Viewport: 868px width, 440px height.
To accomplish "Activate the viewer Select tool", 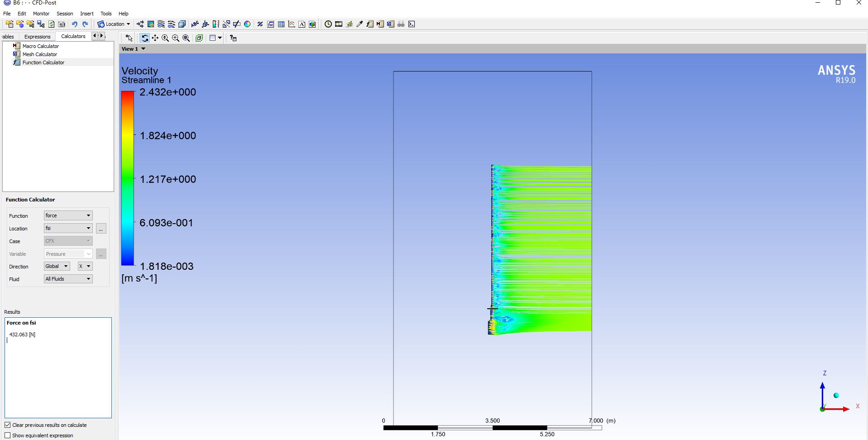I will point(129,38).
